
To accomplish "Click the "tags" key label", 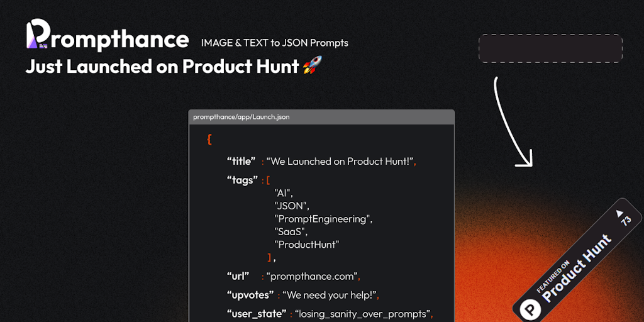I will point(242,180).
